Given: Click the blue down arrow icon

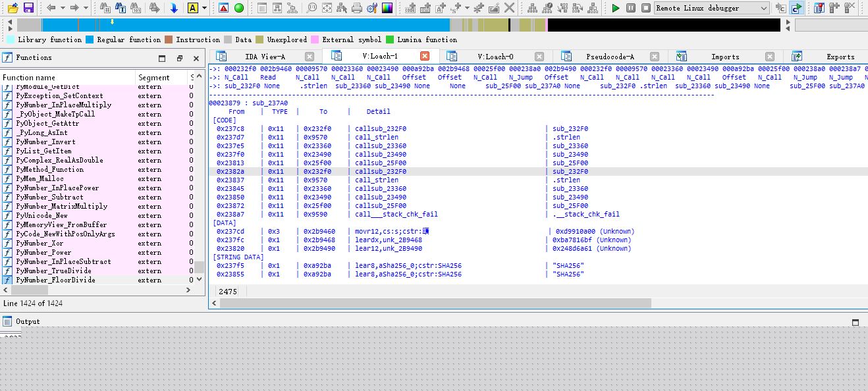Looking at the screenshot, I should 174,8.
